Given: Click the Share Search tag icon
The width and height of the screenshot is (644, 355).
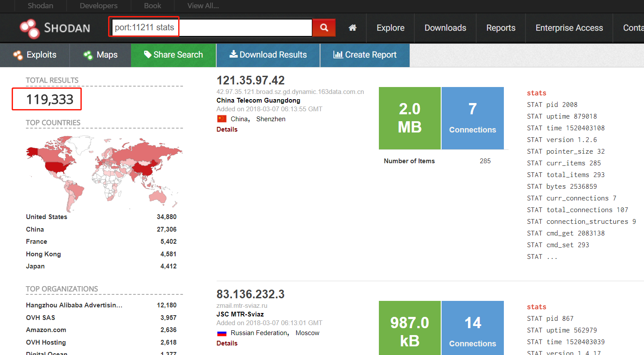Looking at the screenshot, I should point(147,54).
